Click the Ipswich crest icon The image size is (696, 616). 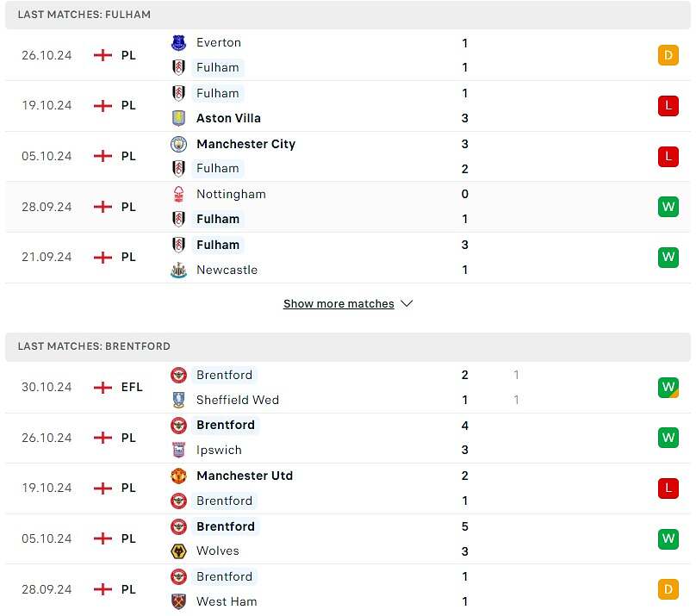tap(178, 450)
